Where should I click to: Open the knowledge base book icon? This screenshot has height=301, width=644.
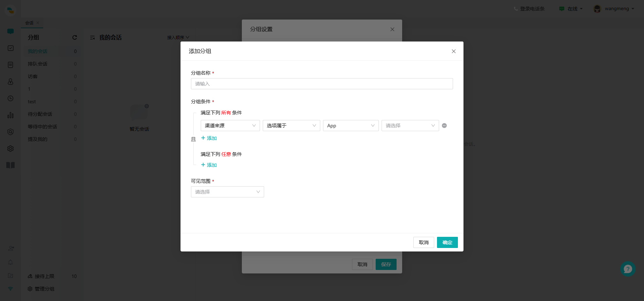[x=10, y=165]
